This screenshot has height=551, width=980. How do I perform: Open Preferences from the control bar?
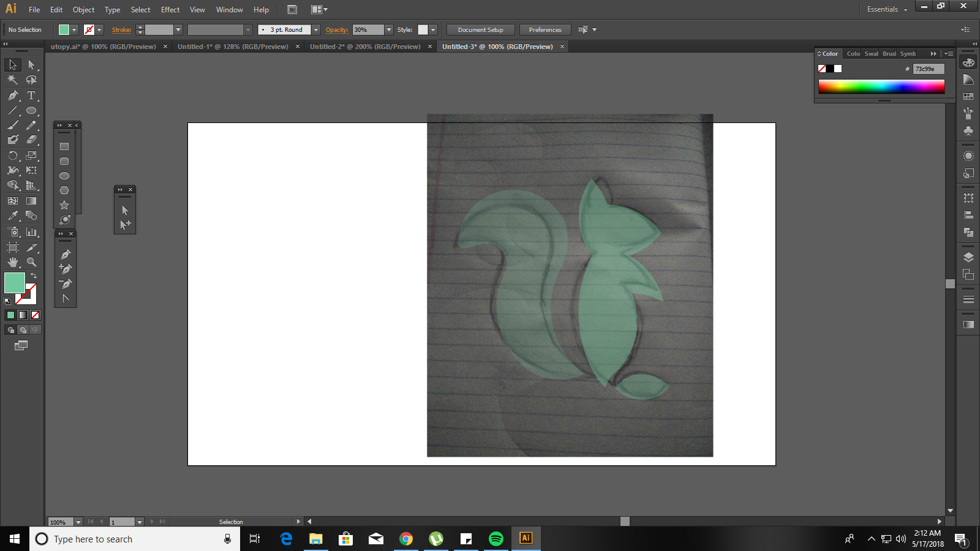point(545,29)
